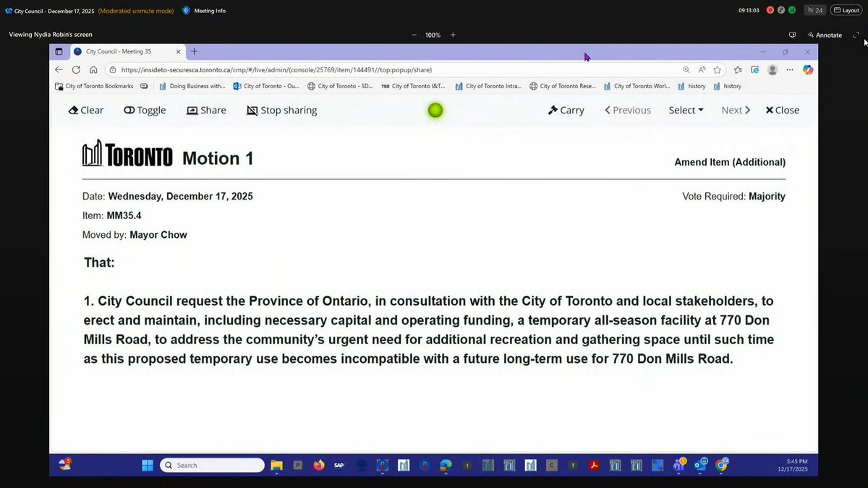This screenshot has width=868, height=488.
Task: Open the 'City of Toronto Worl...' bookmark
Action: coord(637,86)
